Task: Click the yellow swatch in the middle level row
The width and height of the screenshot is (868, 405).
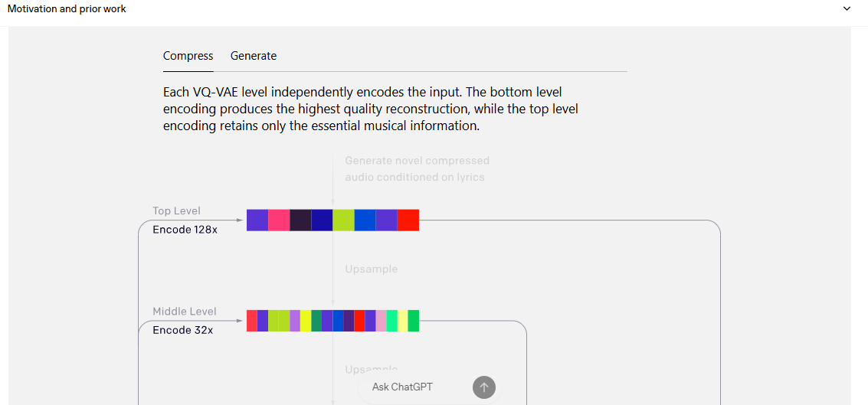Action: click(x=306, y=321)
